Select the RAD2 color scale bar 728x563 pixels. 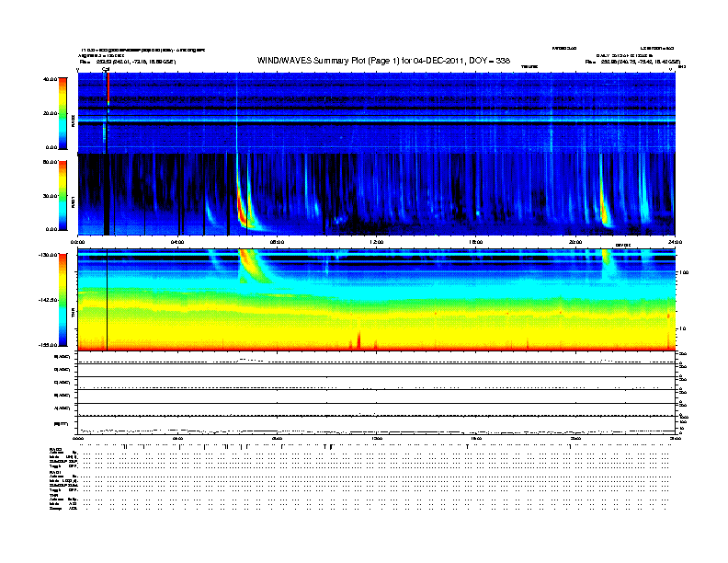click(63, 113)
